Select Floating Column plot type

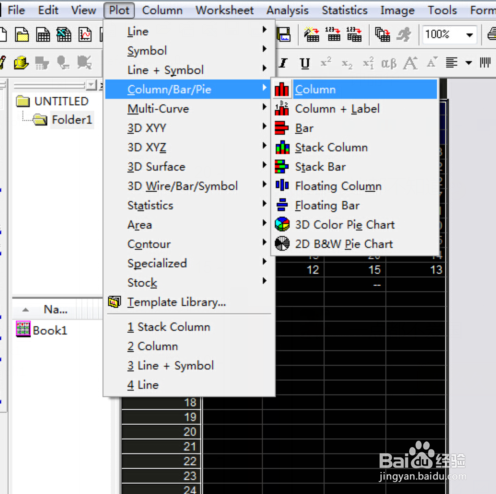pos(355,186)
